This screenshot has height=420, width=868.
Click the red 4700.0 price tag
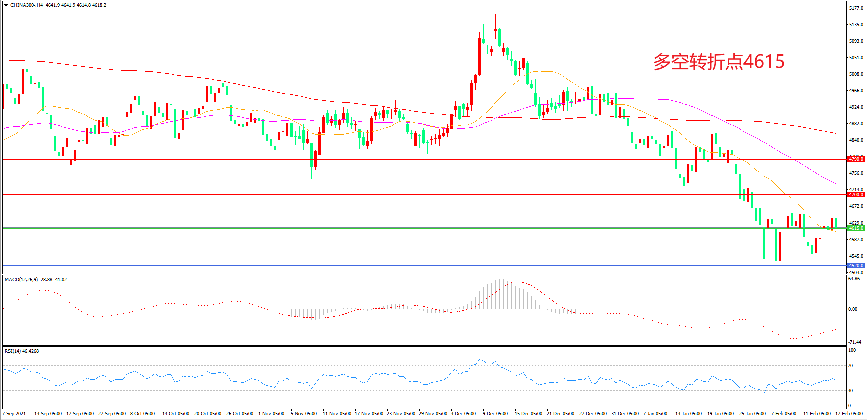856,195
